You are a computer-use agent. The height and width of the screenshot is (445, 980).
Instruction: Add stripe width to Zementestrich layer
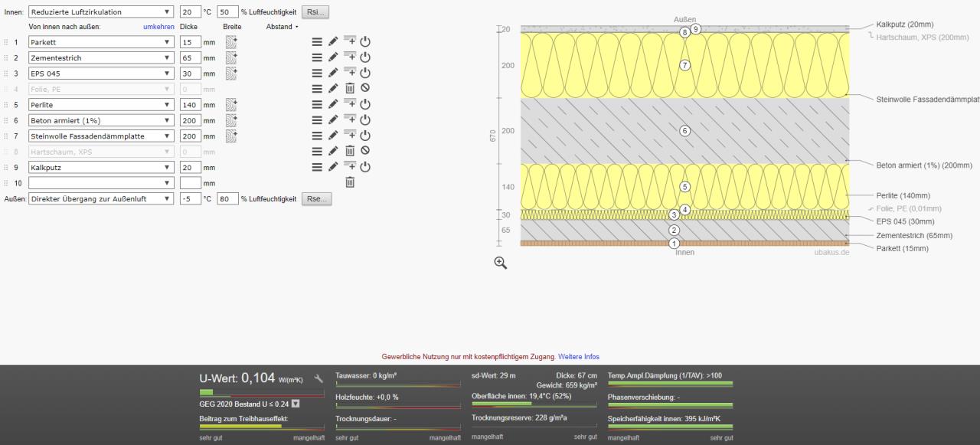[231, 57]
